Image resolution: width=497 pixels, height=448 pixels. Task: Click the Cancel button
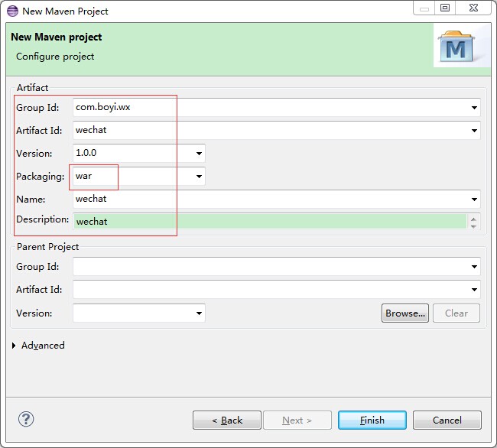(x=447, y=420)
